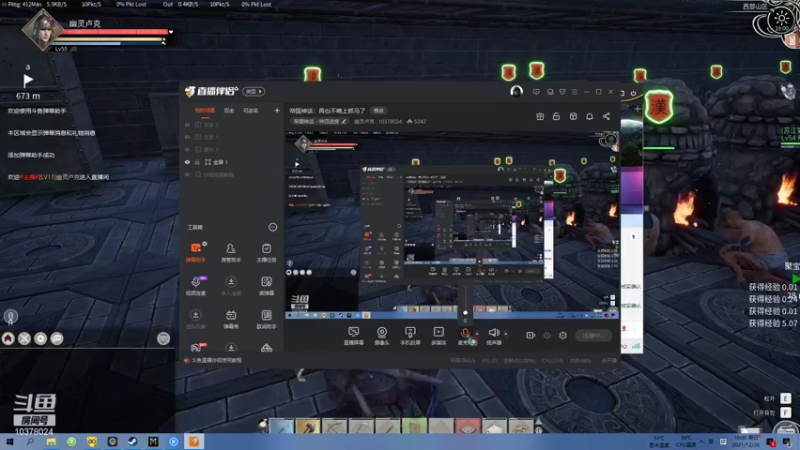Add 多媒体 multimedia source
This screenshot has height=450, width=800.
438,336
